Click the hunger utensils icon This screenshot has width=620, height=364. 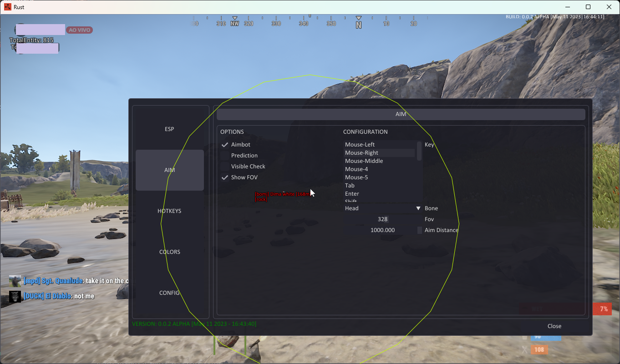(x=524, y=349)
